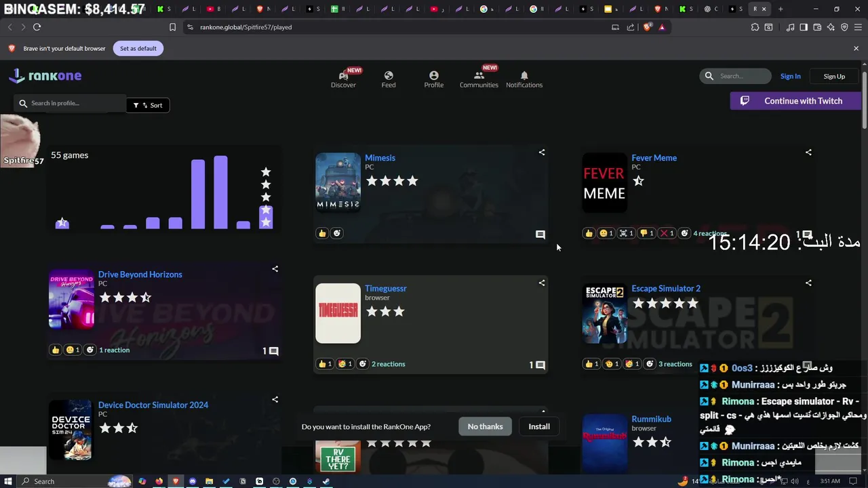This screenshot has height=488, width=868.
Task: Open the Discover page icon
Action: (x=343, y=76)
